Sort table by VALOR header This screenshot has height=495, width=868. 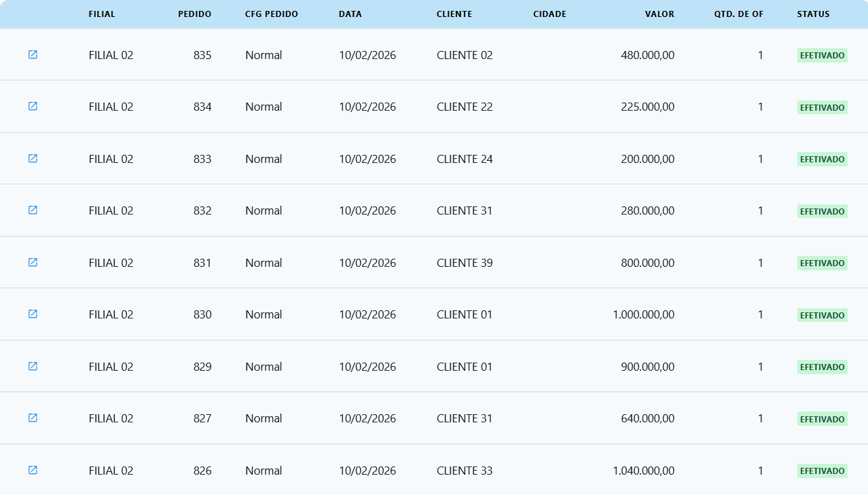pos(659,14)
